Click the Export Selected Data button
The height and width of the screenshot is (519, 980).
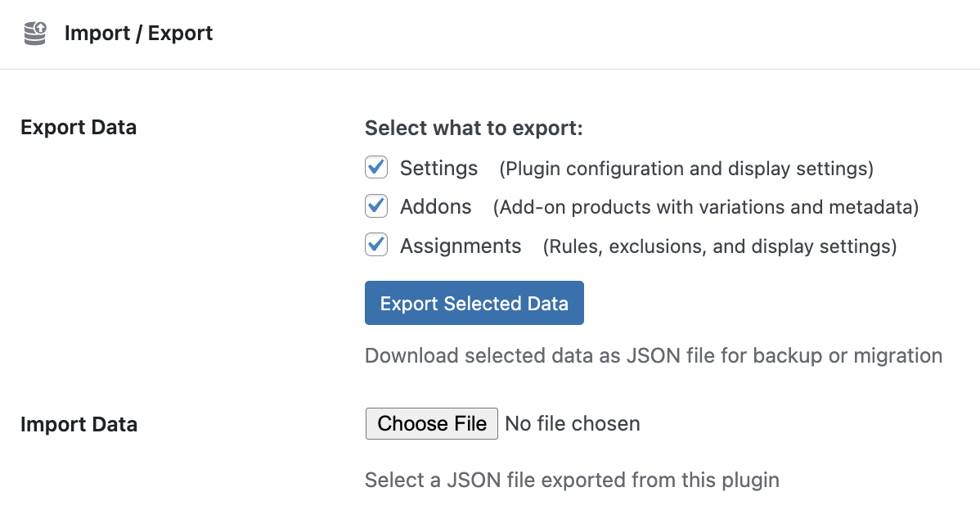(x=474, y=303)
